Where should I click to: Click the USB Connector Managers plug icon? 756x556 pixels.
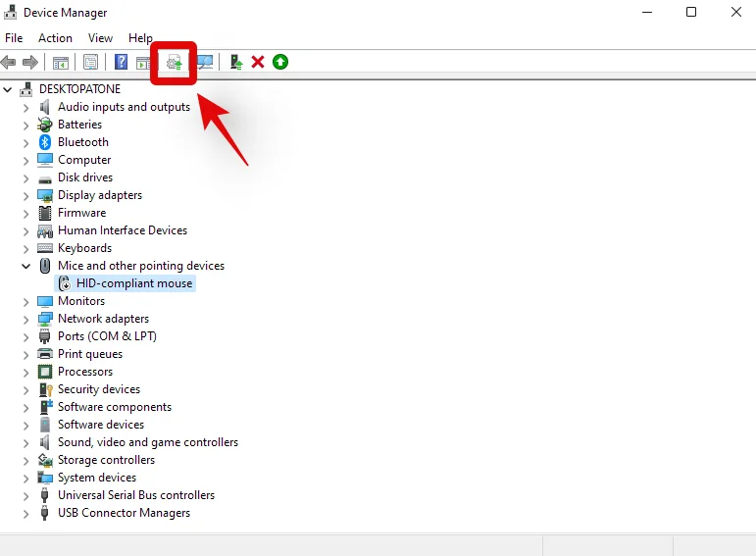tap(45, 513)
